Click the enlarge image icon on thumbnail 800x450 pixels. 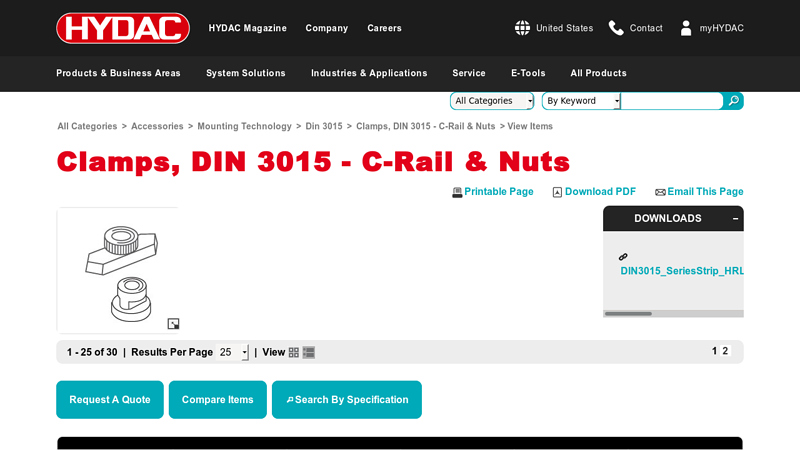pos(173,323)
